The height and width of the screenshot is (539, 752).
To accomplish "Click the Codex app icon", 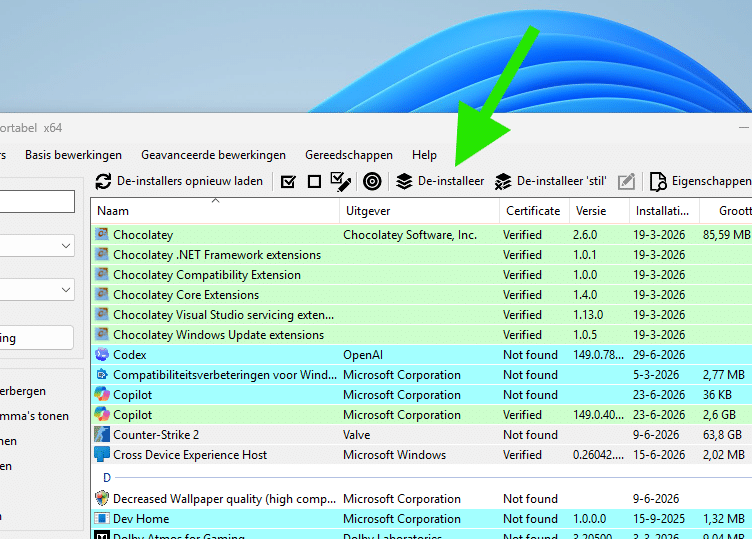I will click(x=102, y=354).
